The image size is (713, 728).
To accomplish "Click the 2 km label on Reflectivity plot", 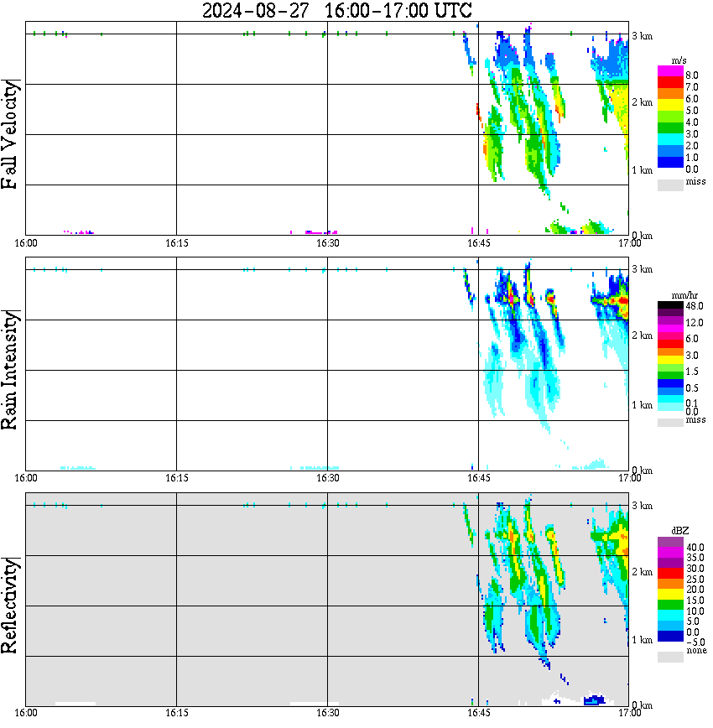I will click(642, 572).
